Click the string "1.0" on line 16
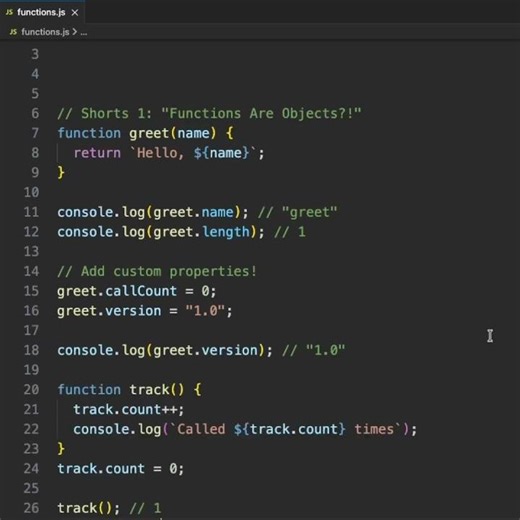 tap(205, 311)
